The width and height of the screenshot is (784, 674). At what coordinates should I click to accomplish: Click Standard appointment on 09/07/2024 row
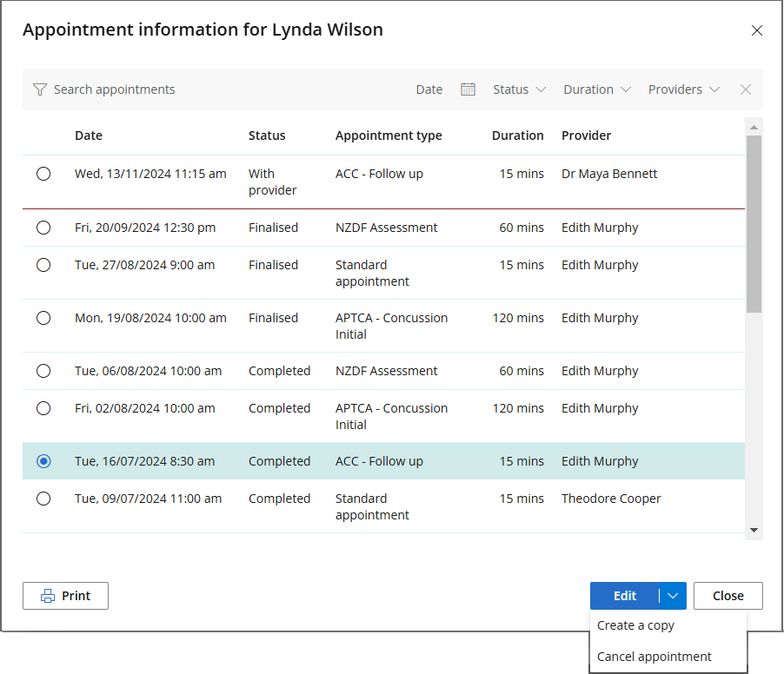point(372,506)
